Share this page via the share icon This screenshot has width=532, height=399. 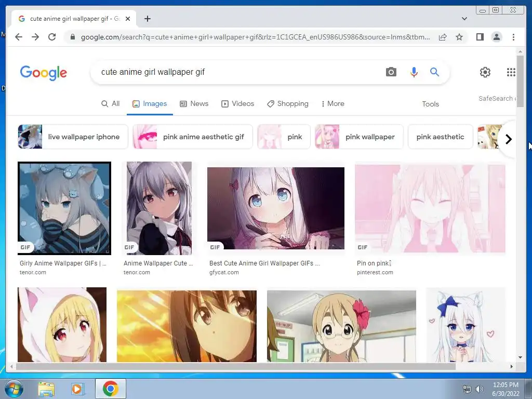pyautogui.click(x=443, y=37)
